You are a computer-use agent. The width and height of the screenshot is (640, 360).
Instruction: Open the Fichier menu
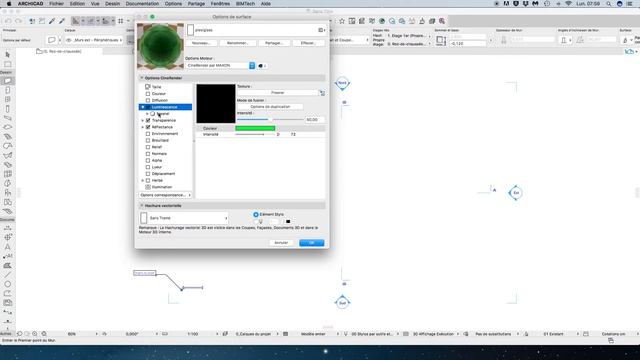point(56,4)
